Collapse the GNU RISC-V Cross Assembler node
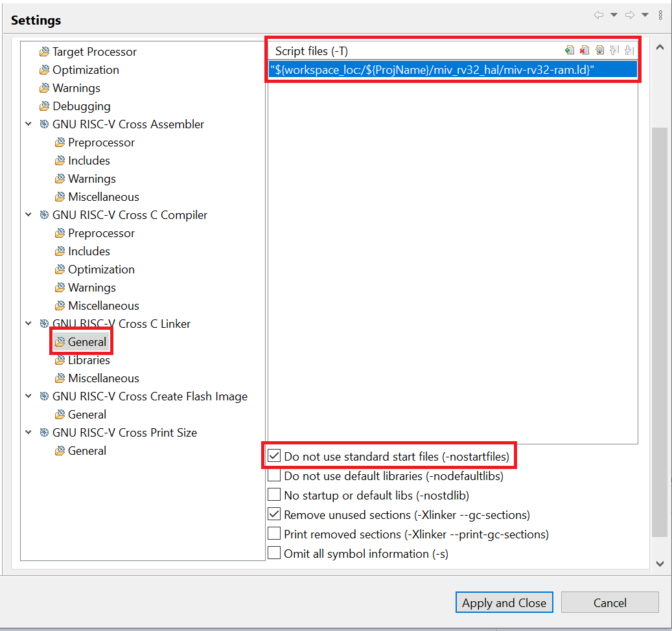Viewport: 672px width, 631px height. click(x=29, y=124)
